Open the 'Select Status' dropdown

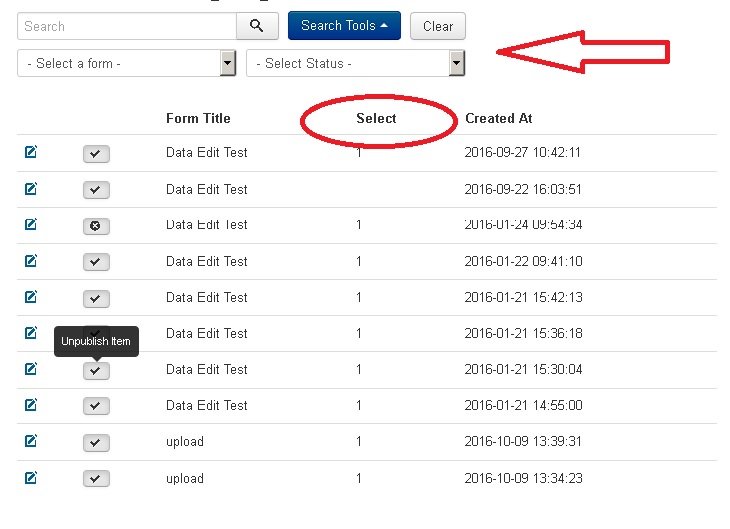point(355,63)
